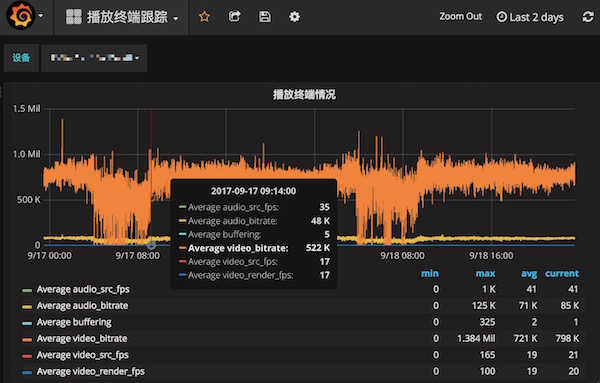Toggle Average video_bitrate series in legend
Image resolution: width=600 pixels, height=383 pixels.
[x=82, y=339]
